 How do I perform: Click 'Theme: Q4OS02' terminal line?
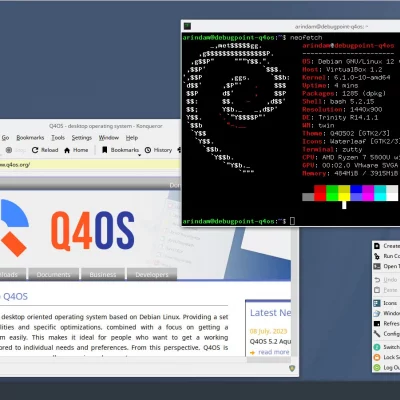coord(346,134)
